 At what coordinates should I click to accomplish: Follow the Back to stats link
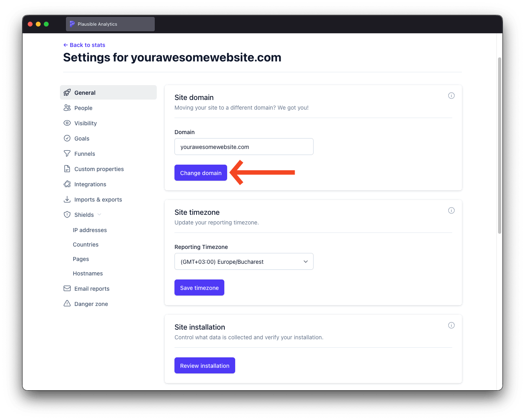coord(84,45)
